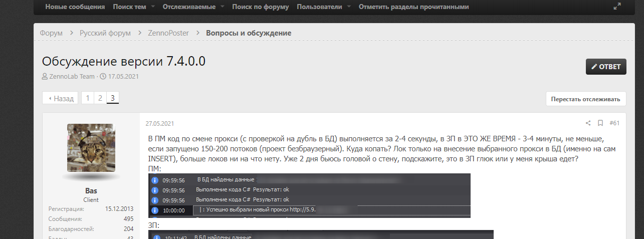Open Пользователи menu item
This screenshot has height=239, width=644.
tap(319, 7)
